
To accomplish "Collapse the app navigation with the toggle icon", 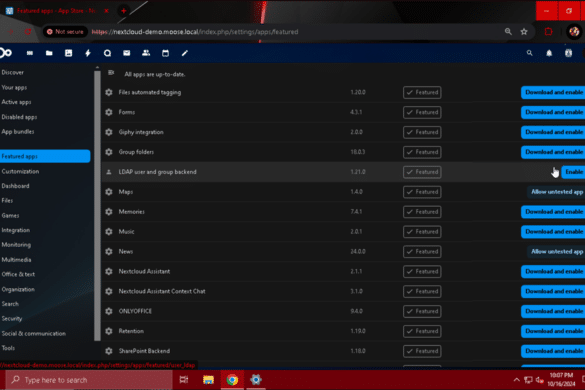I will [111, 73].
